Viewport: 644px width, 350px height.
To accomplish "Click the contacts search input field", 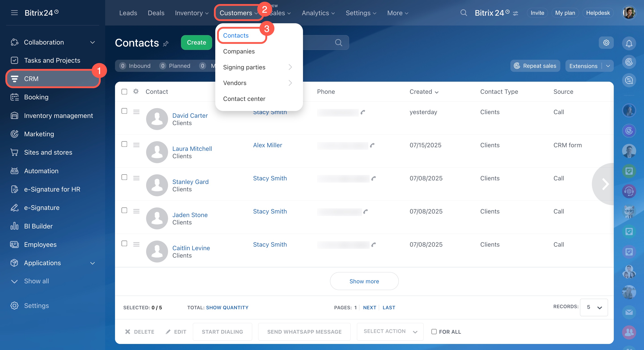I will point(318,43).
